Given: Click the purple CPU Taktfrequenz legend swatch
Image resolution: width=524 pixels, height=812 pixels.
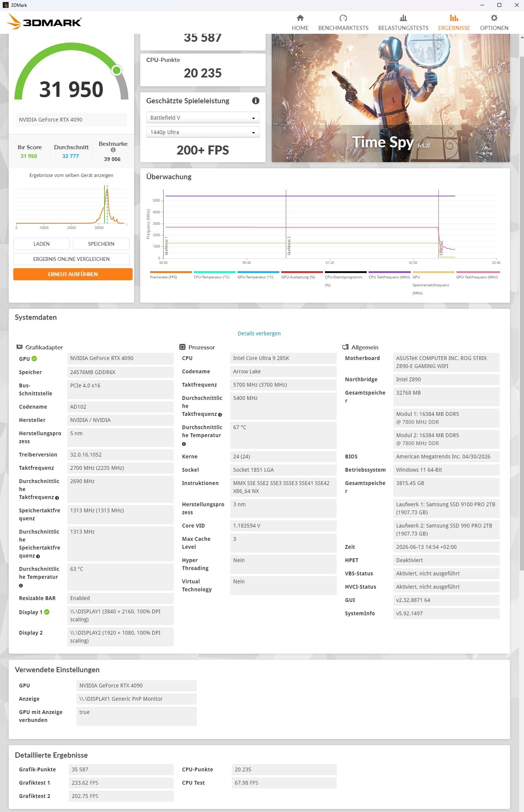Looking at the screenshot, I should 389,272.
